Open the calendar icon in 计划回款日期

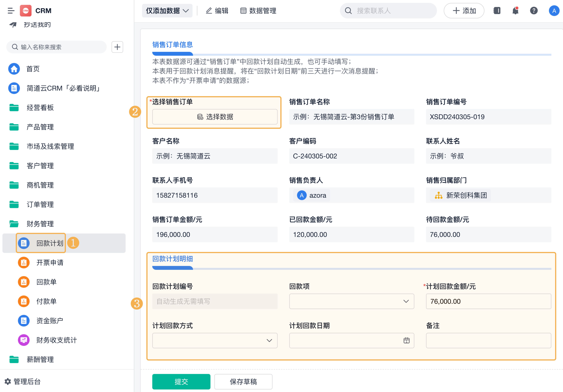[x=406, y=340]
